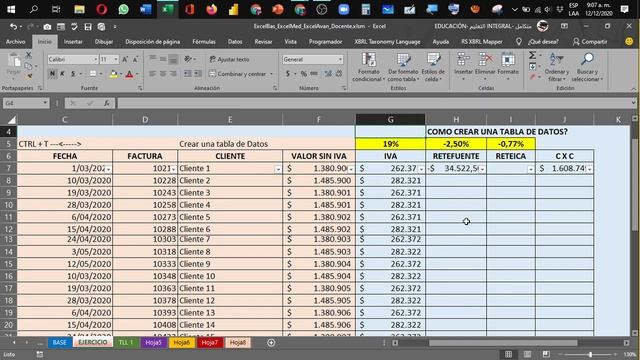Click the AutoSum sigma icon
The height and width of the screenshot is (360, 640).
pos(532,55)
